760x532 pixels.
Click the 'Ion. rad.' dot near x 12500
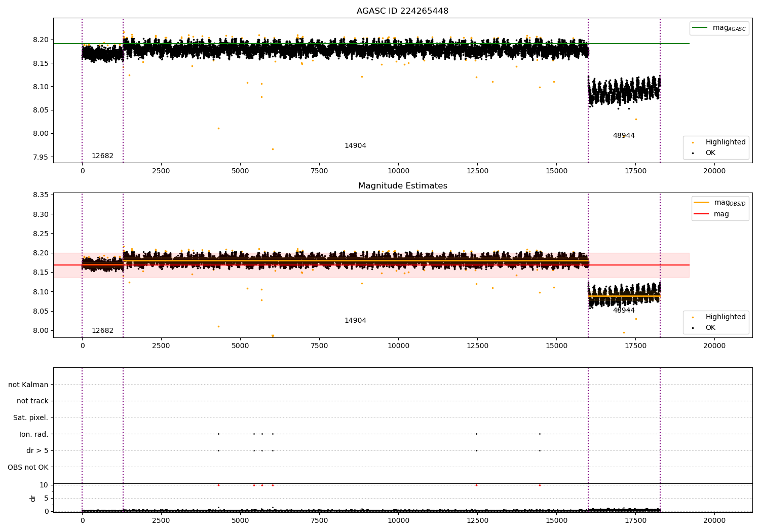[x=476, y=434]
